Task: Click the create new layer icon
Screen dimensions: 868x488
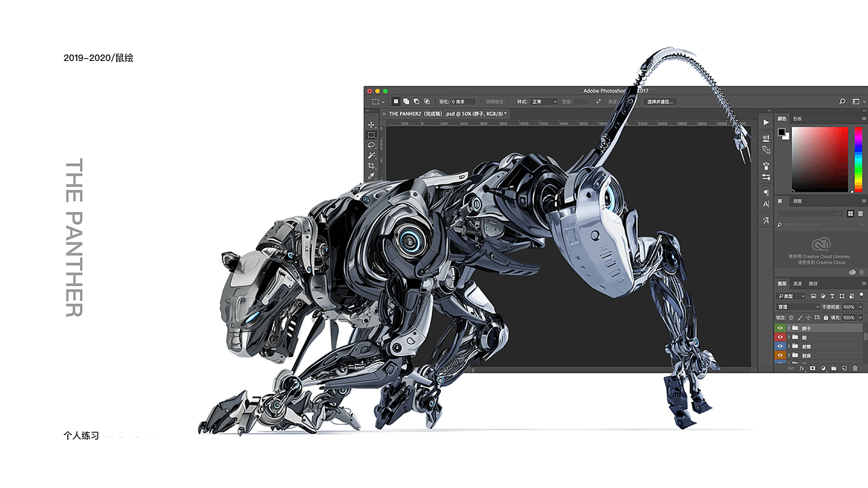Action: 844,368
